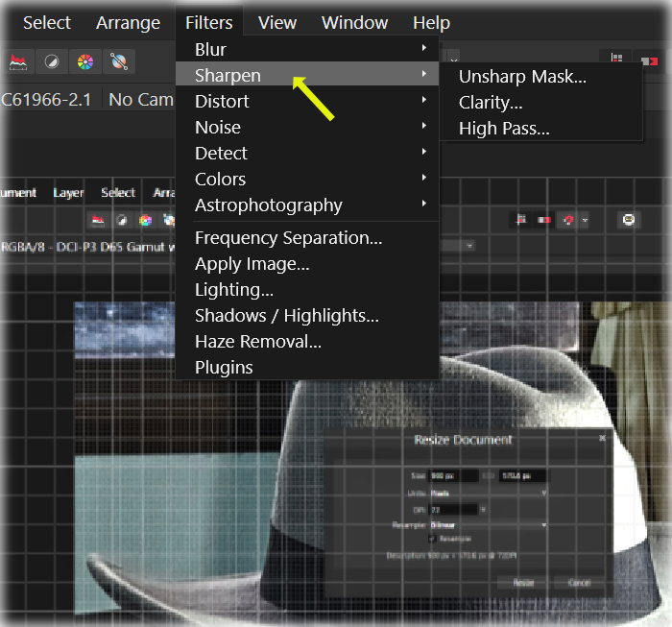Open the Resample method dropdown in Resize Document

click(x=488, y=525)
